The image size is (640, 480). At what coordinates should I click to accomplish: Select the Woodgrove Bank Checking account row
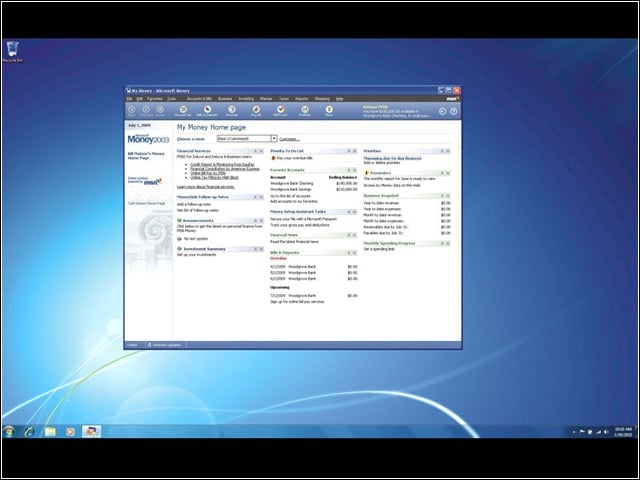(313, 183)
